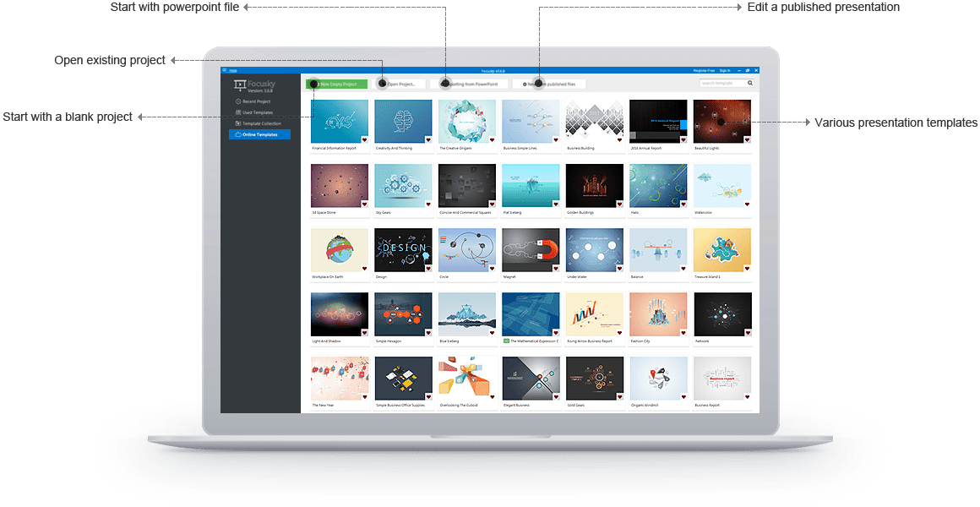The height and width of the screenshot is (507, 980).
Task: Click the search magnifier icon
Action: point(750,82)
